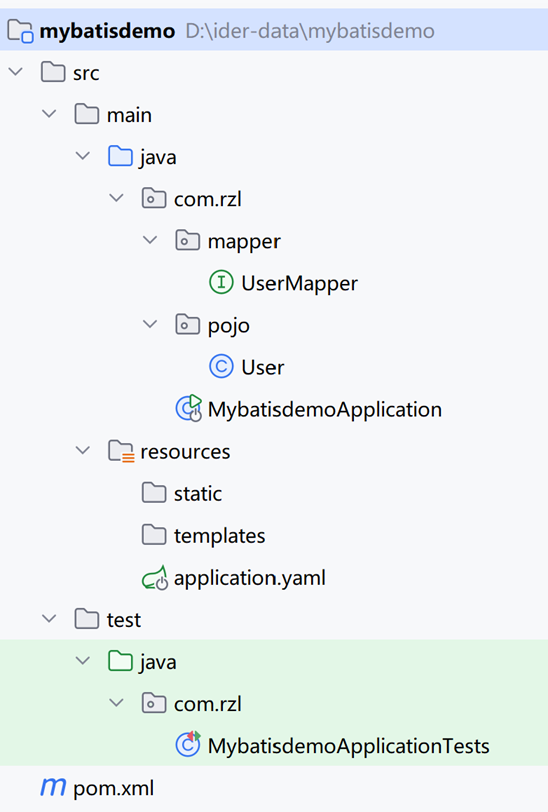Select the mapper label
Viewport: 548px width, 812px height.
coord(244,242)
